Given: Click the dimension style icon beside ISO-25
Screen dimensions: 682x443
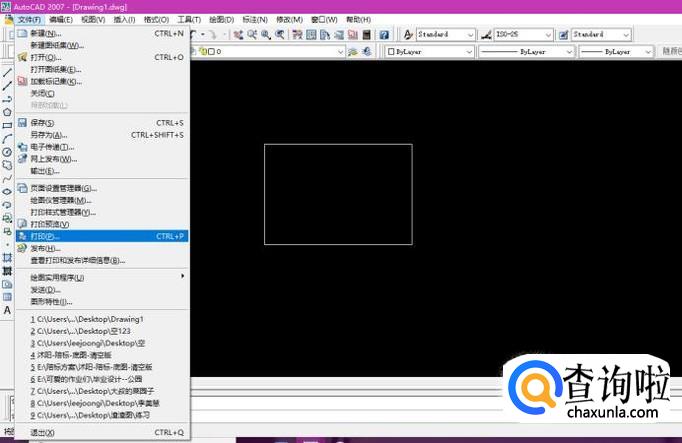Looking at the screenshot, I should click(486, 34).
